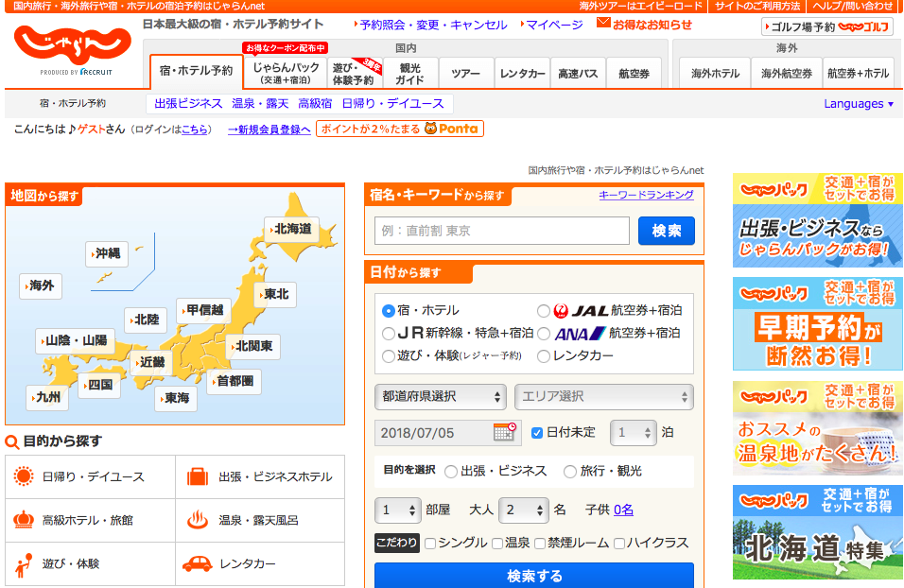Click the car icon for レンタカー
Viewport: 904px width, 588px height.
(198, 563)
